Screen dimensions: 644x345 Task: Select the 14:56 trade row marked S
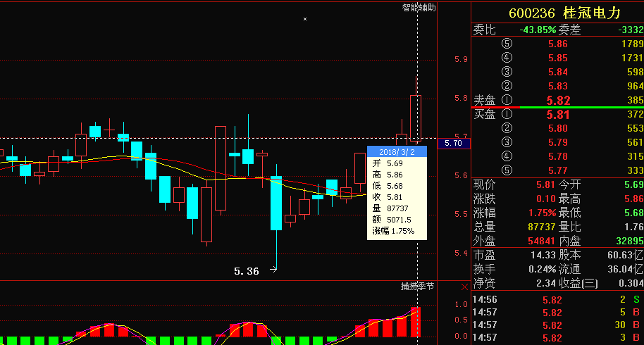coord(557,300)
